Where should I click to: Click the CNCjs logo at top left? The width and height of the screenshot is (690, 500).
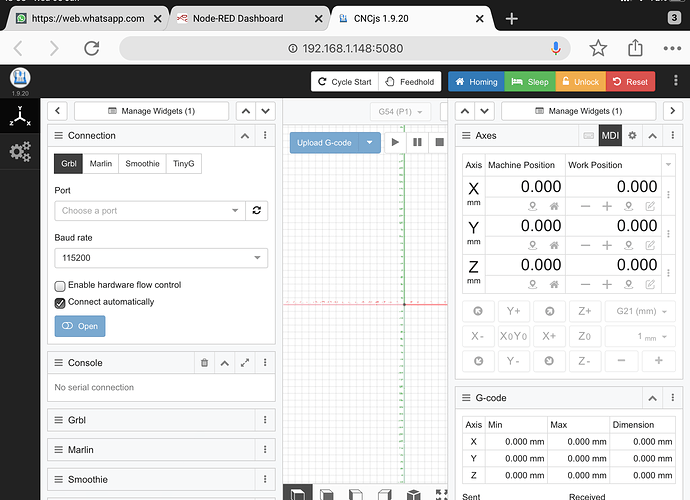coord(20,78)
